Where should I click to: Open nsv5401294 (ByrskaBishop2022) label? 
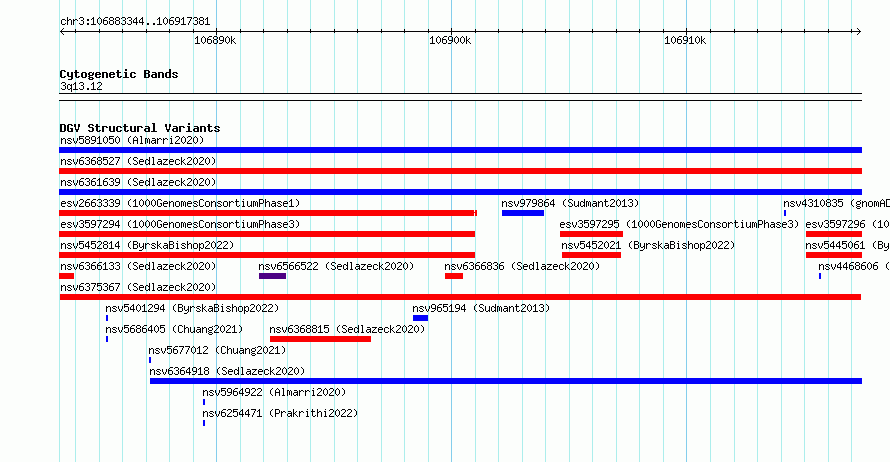point(192,308)
